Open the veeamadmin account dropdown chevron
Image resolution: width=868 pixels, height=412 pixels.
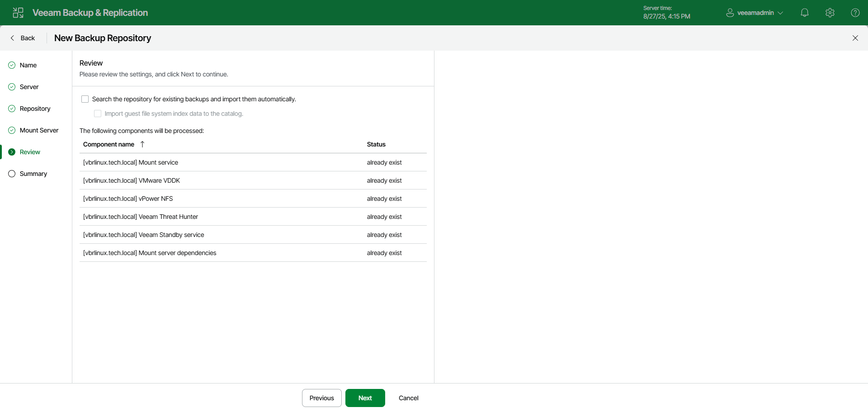[781, 13]
